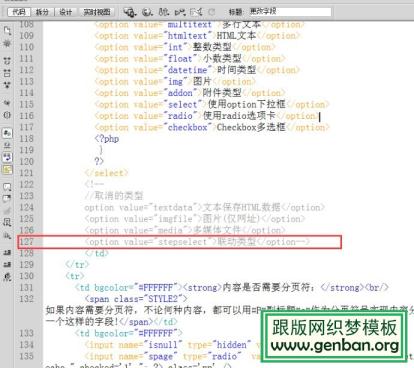Toggle line numbers icon in sidebar

(7, 133)
